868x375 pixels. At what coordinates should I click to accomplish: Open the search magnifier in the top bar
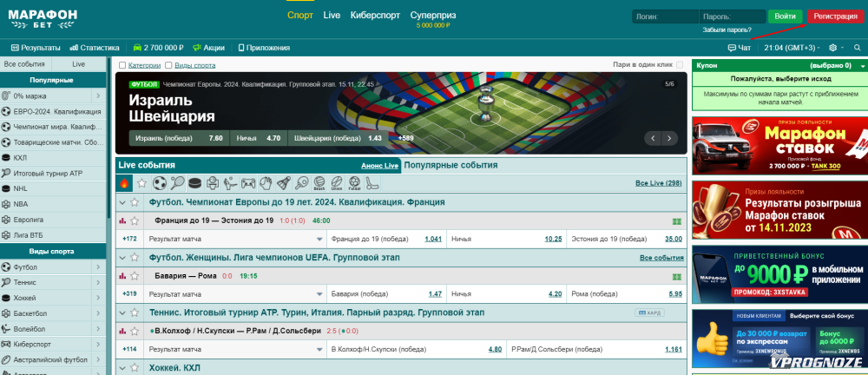click(x=858, y=48)
